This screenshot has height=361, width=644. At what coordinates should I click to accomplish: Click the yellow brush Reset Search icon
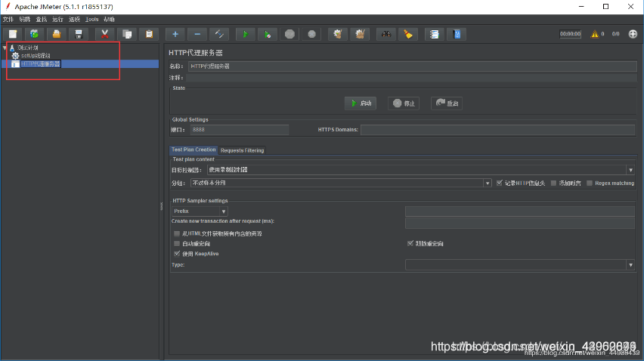[408, 34]
